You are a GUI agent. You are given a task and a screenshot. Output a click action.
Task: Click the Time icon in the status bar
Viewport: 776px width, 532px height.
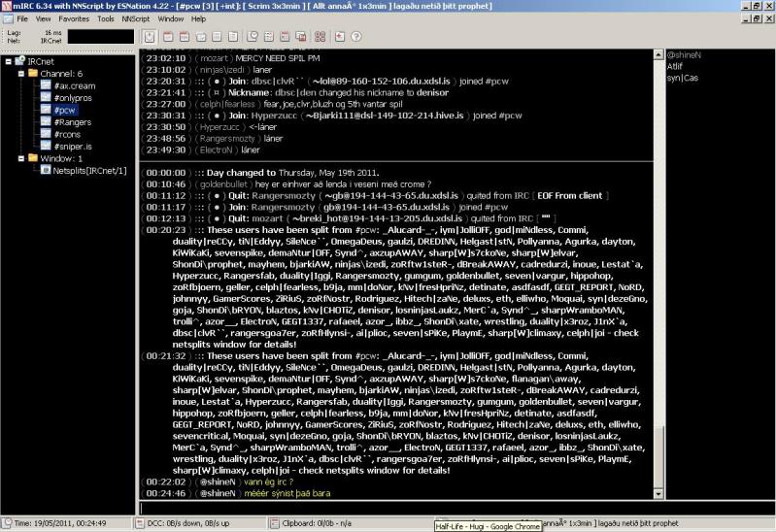tap(7, 523)
